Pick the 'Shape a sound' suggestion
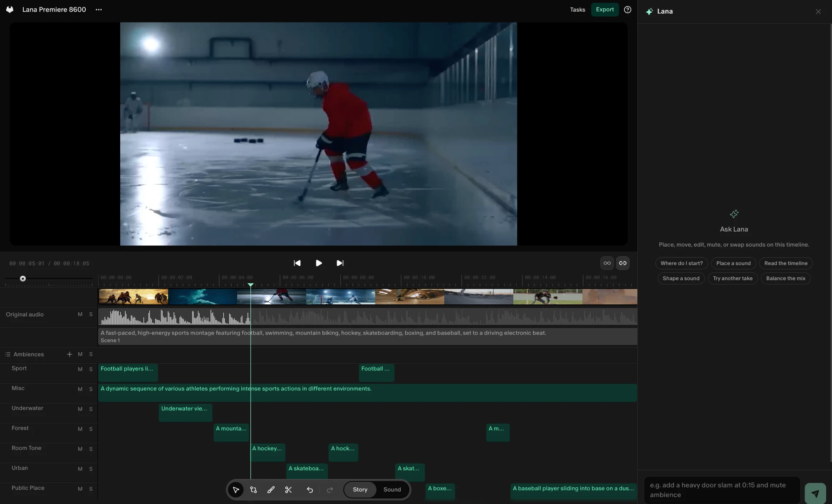Screen dimensions: 832x504 pyautogui.click(x=681, y=279)
